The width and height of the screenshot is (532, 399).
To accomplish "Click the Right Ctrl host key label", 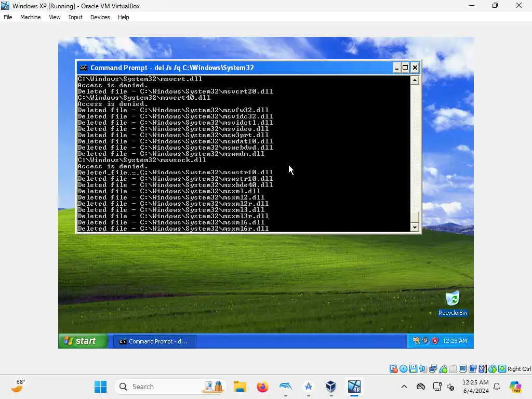I will point(519,369).
